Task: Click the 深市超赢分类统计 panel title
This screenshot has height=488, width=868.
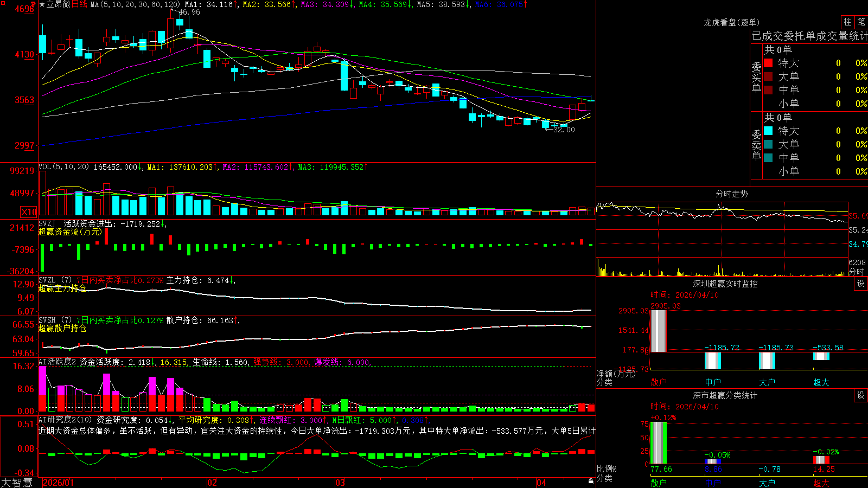Action: (725, 395)
